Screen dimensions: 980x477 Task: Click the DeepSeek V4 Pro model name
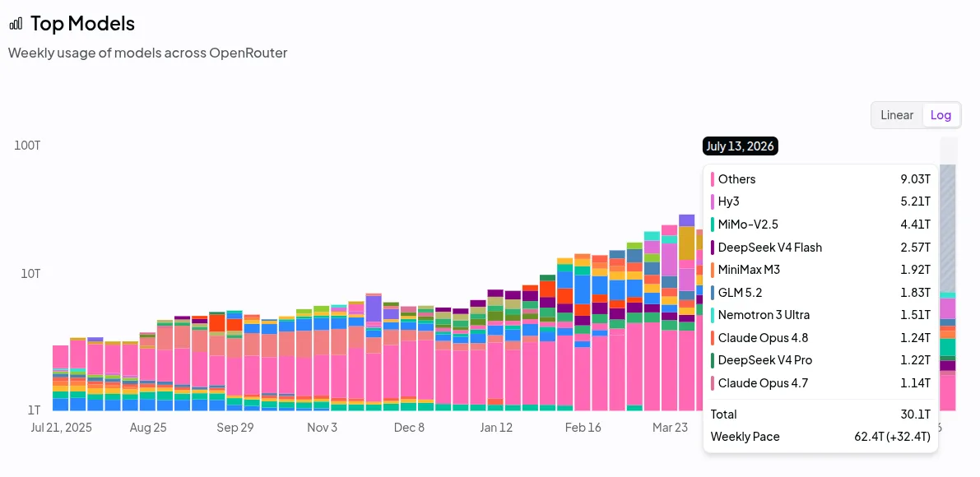pyautogui.click(x=765, y=360)
